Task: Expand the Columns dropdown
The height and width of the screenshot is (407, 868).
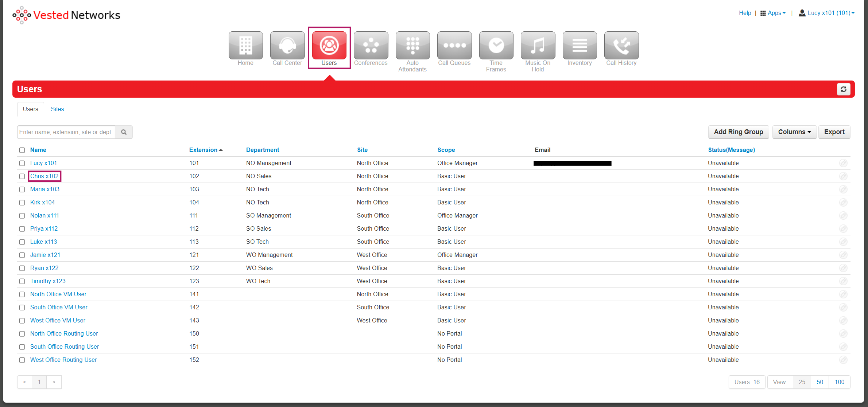Action: (x=794, y=132)
